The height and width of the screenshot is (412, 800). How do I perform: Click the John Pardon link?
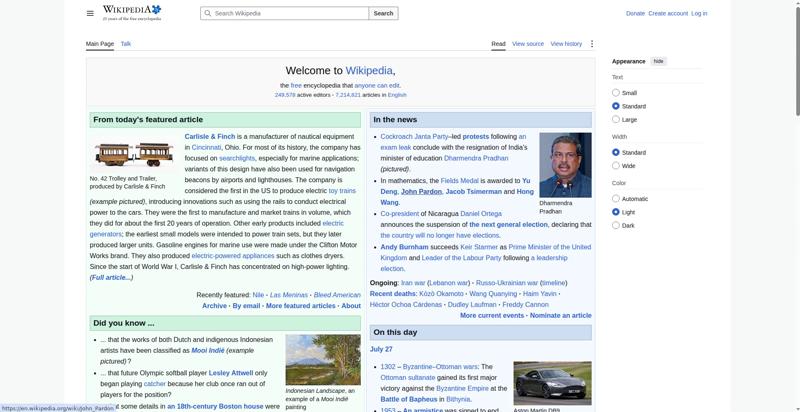(x=421, y=192)
